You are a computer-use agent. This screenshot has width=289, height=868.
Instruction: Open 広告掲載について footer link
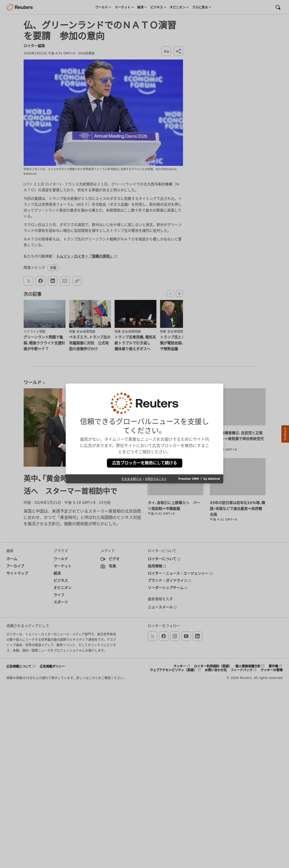click(20, 667)
